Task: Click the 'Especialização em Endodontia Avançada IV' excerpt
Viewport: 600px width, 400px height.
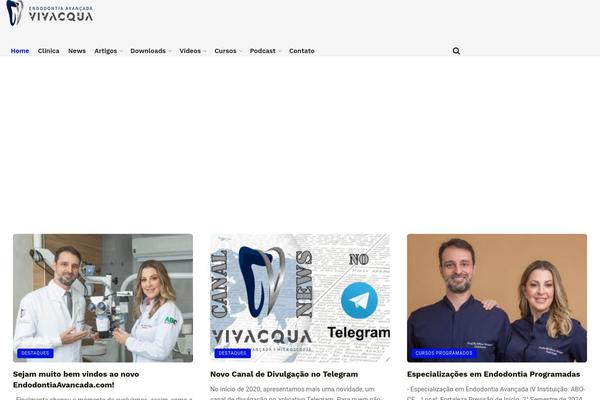Action: click(x=496, y=393)
